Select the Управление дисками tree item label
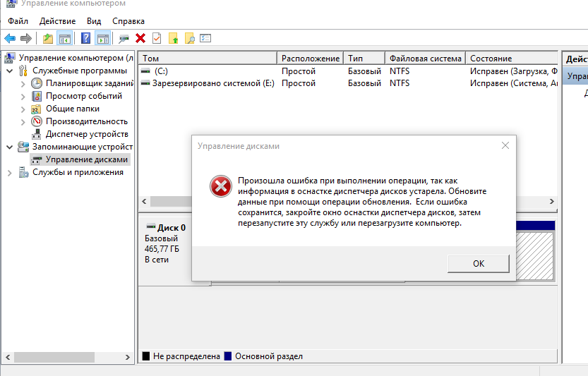 click(87, 159)
